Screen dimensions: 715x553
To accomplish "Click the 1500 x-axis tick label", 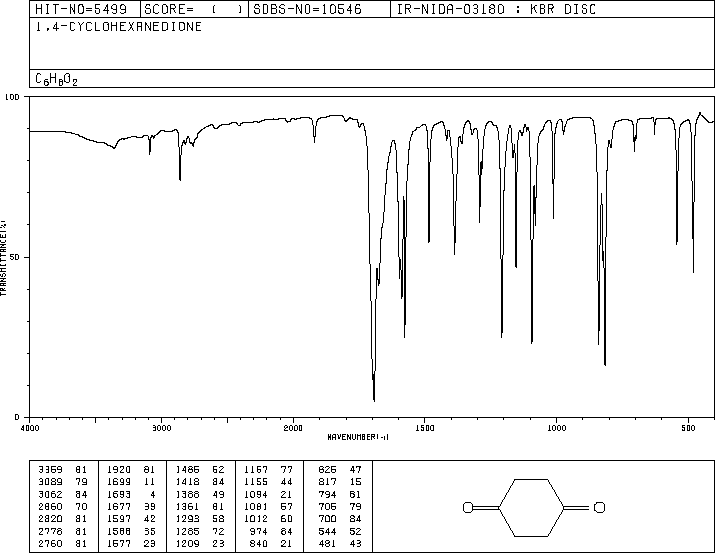I will 425,428.
